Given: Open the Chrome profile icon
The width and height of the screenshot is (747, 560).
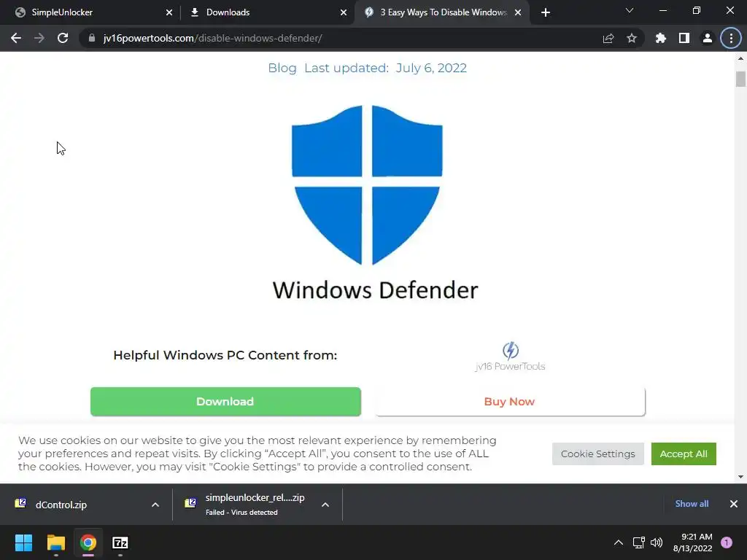Looking at the screenshot, I should pos(708,38).
